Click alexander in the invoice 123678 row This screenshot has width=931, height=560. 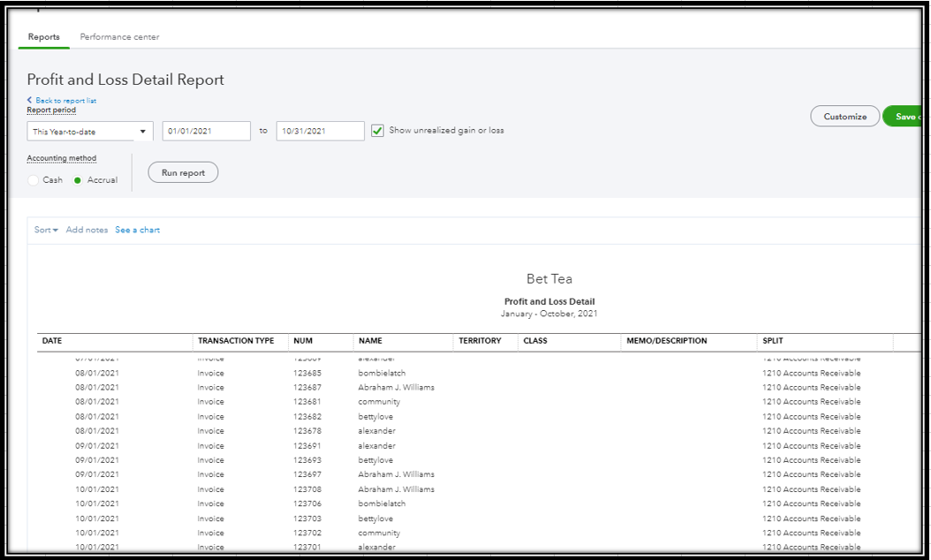click(x=376, y=430)
